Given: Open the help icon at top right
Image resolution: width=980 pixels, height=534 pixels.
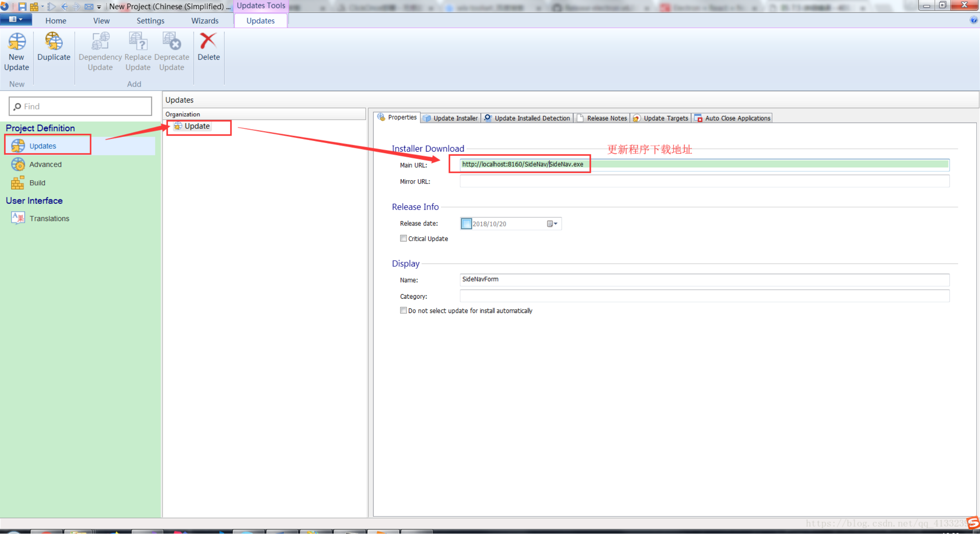Looking at the screenshot, I should [973, 20].
